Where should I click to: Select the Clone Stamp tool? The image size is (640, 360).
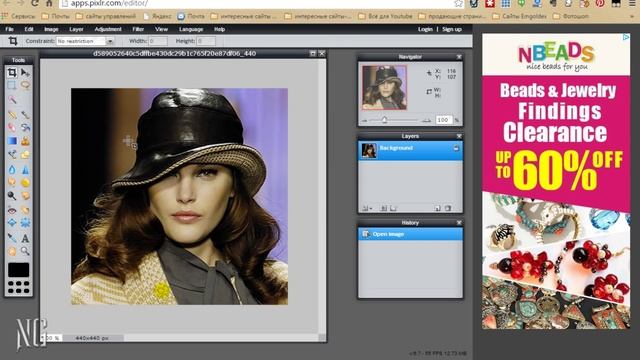pos(25,141)
